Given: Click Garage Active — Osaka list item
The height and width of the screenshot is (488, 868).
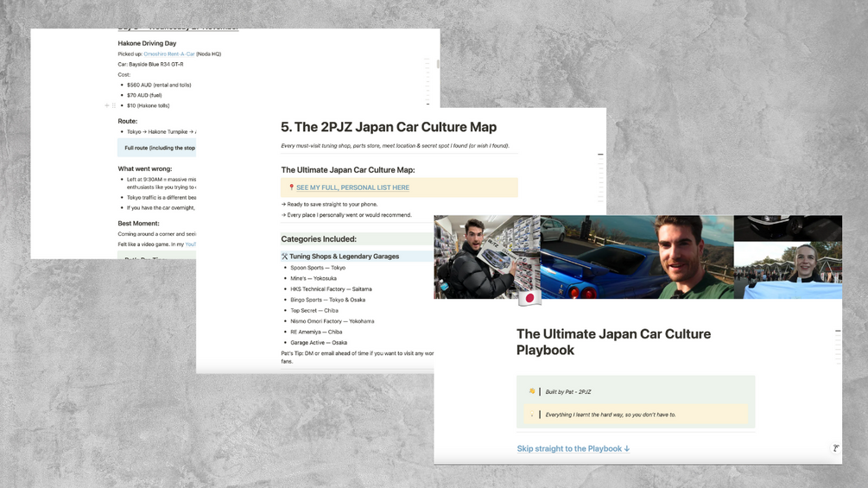Looking at the screenshot, I should click(319, 343).
